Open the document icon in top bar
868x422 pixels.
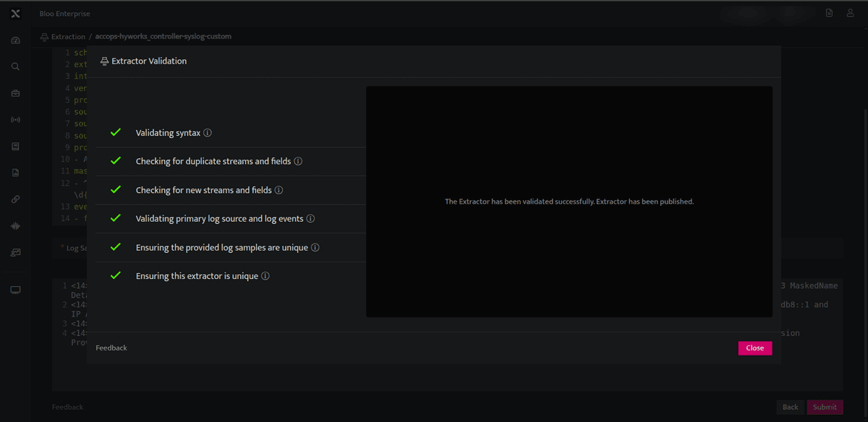click(x=829, y=13)
